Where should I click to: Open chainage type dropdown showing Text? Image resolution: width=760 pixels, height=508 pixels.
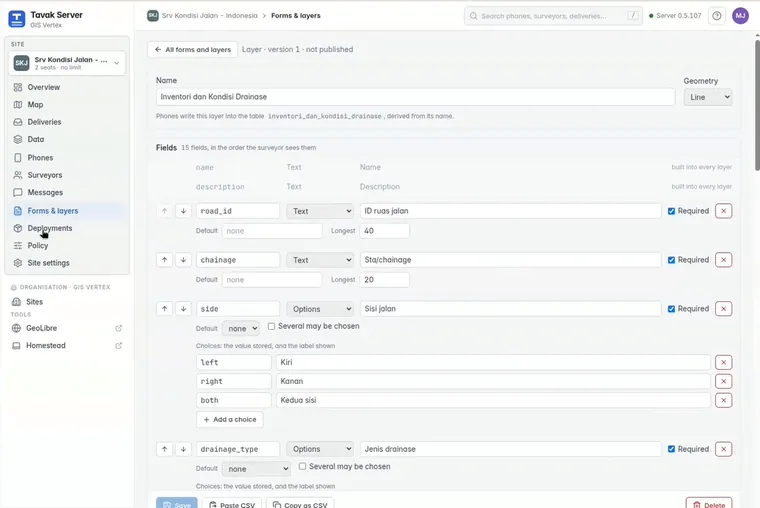click(x=320, y=260)
